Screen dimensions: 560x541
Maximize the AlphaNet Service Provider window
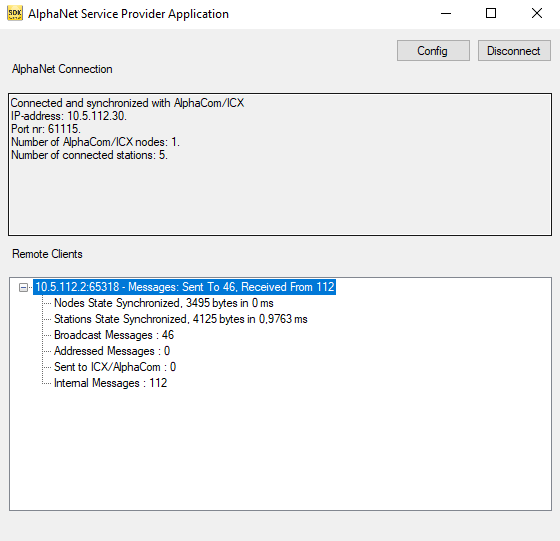coord(491,14)
